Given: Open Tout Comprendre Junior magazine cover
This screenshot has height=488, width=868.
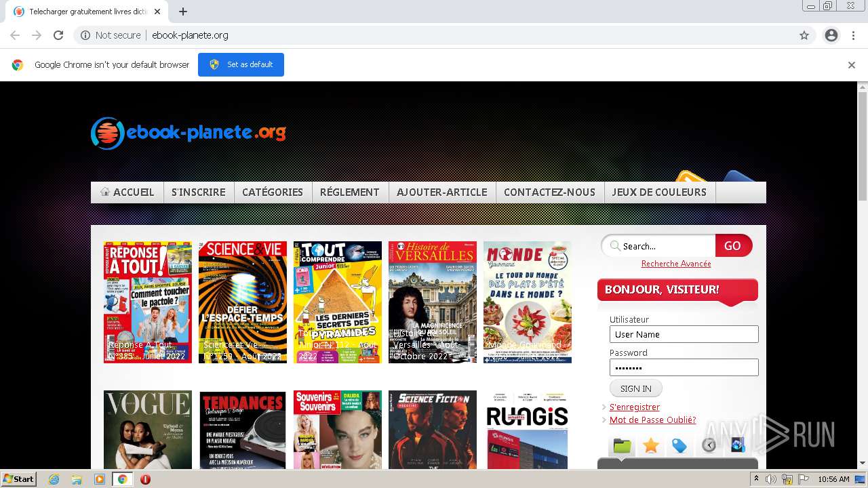Looking at the screenshot, I should (x=338, y=302).
